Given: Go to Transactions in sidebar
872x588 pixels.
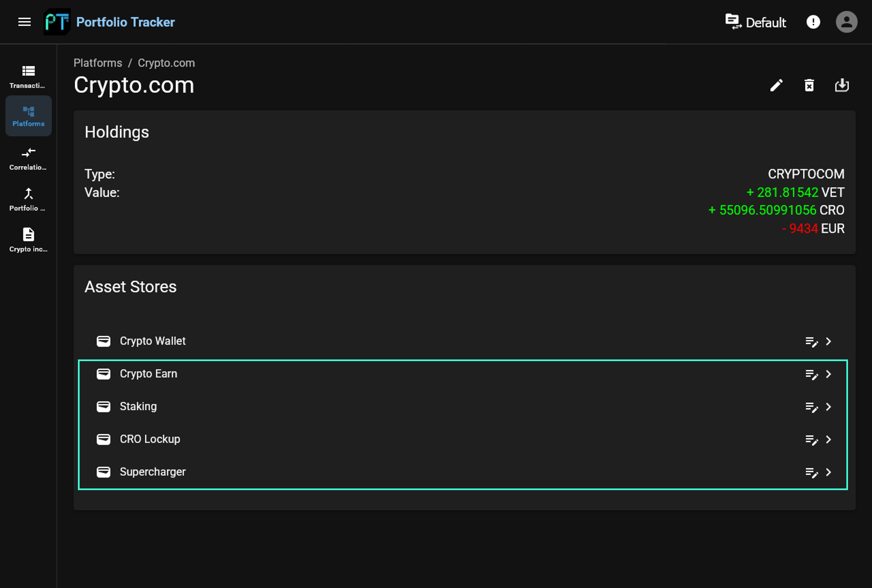Looking at the screenshot, I should tap(29, 77).
